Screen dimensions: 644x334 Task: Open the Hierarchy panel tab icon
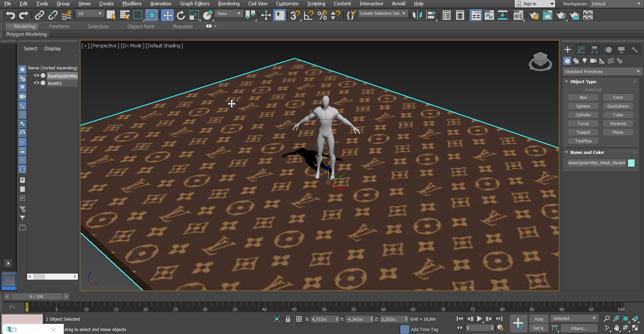[x=594, y=50]
